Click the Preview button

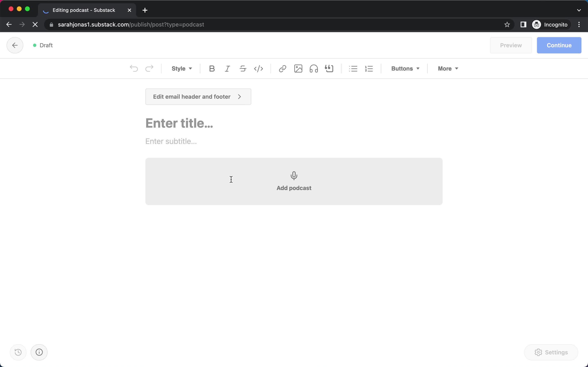click(x=511, y=45)
